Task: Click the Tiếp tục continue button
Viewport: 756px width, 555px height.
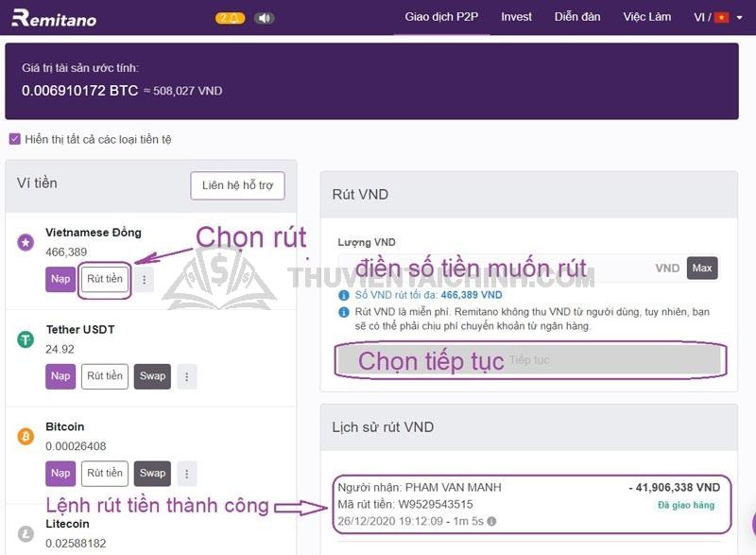Action: click(x=529, y=359)
